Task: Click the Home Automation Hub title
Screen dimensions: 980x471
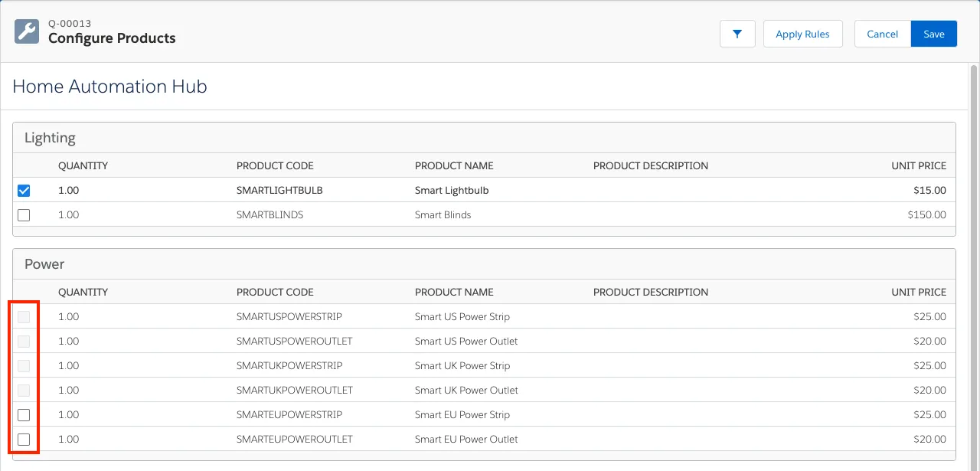Action: pyautogui.click(x=109, y=87)
